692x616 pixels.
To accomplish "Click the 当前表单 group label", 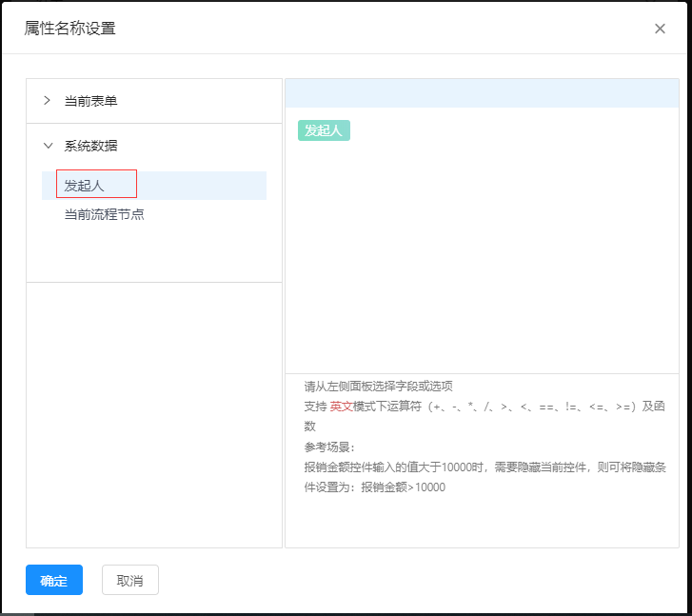I will (x=91, y=101).
